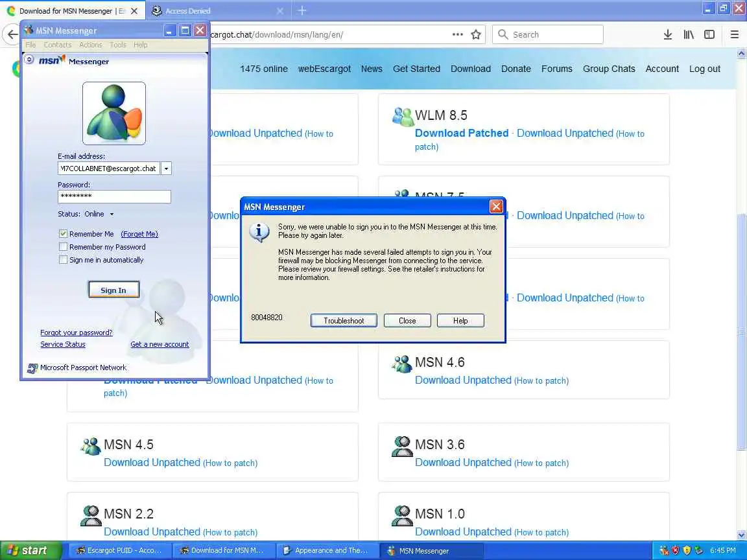This screenshot has width=747, height=560.
Task: Click the info icon in error dialog
Action: (x=259, y=232)
